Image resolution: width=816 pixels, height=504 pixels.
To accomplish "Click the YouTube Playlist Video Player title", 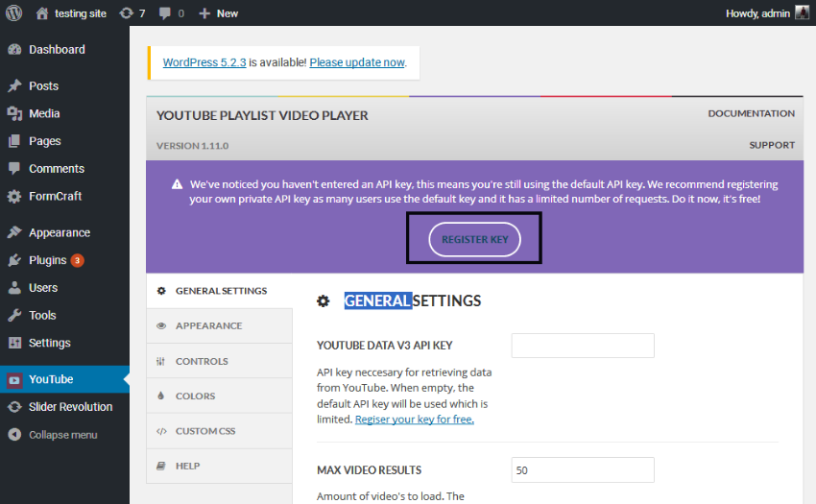I will coord(262,115).
